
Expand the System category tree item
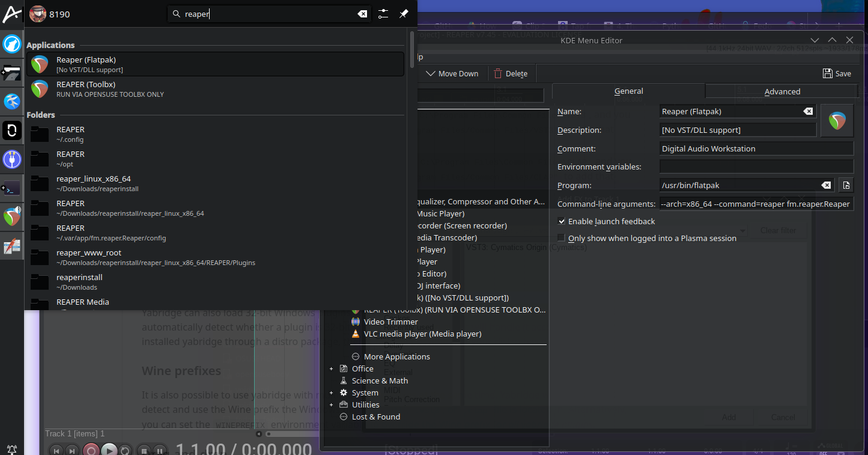point(331,392)
